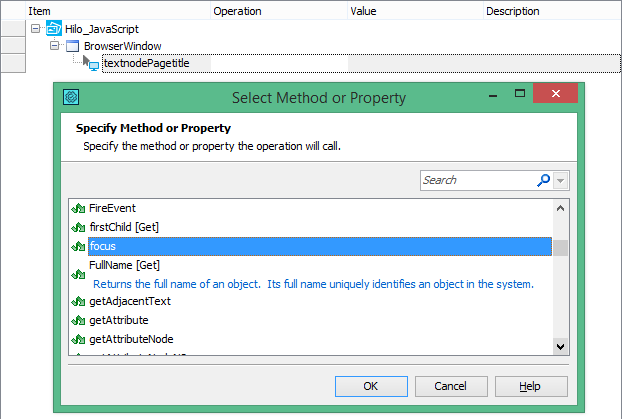The height and width of the screenshot is (419, 622).
Task: Click the getAttribute method icon
Action: (x=77, y=320)
